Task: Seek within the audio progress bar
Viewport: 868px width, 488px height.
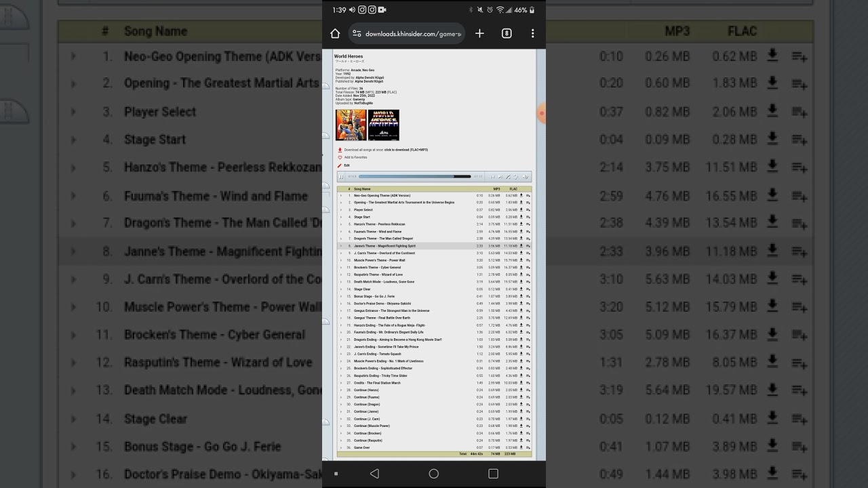Action: pos(414,176)
